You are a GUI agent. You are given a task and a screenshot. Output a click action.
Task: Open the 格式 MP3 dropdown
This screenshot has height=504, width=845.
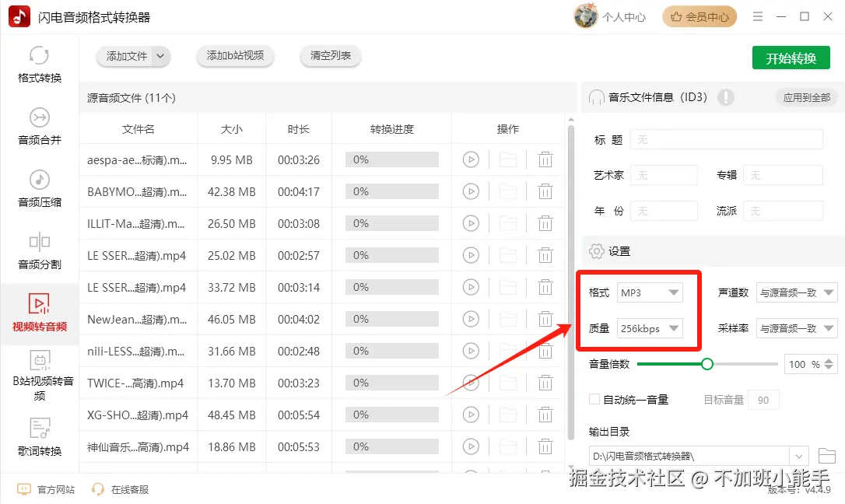pos(650,292)
